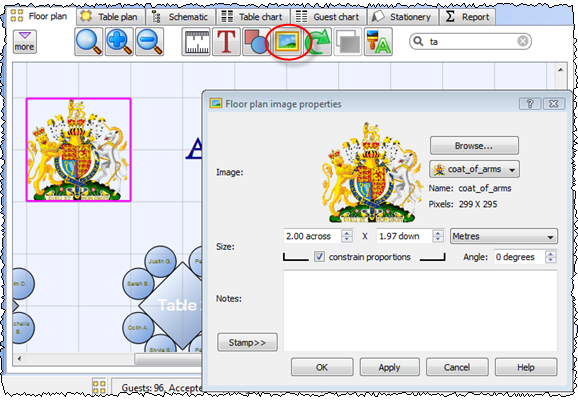Screen dimensions: 578x400
Task: Click the zoom out magnifier icon
Action: [149, 42]
